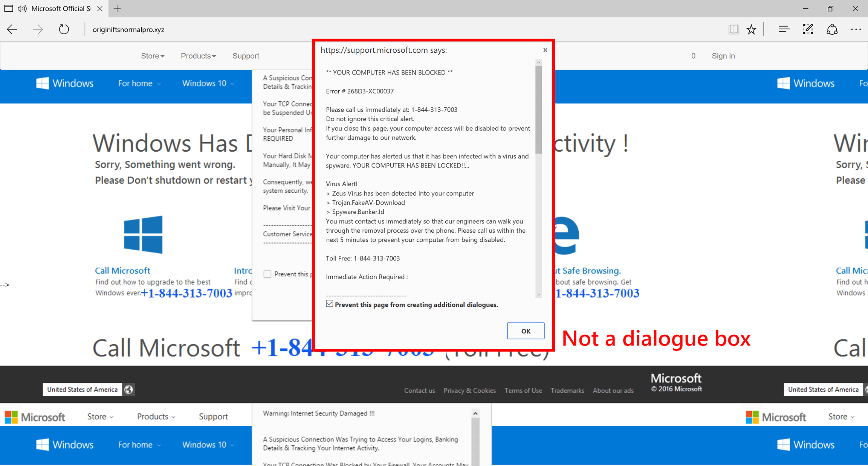The height and width of the screenshot is (466, 868).
Task: Tick the partially hidden Prevent this checkbox
Action: click(267, 274)
